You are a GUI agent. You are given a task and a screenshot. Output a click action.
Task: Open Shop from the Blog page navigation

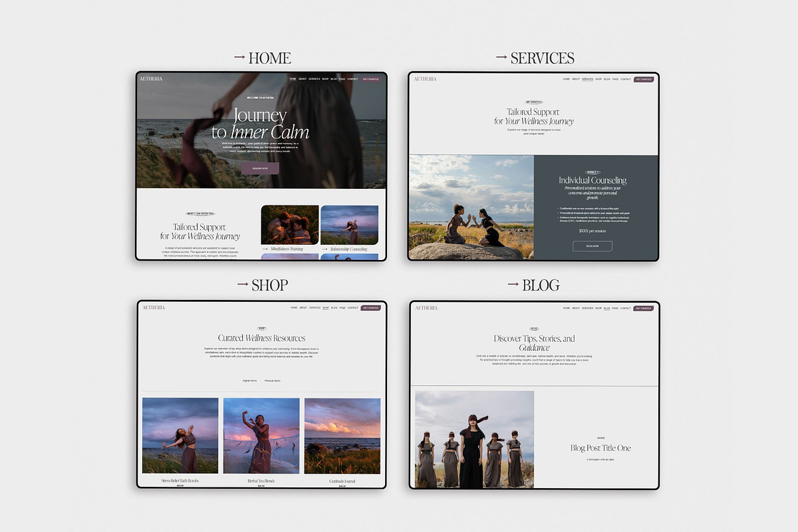598,308
